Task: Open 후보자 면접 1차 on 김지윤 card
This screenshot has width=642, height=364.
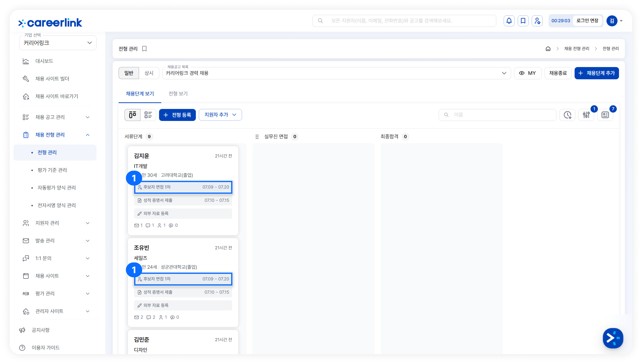Action: 183,187
